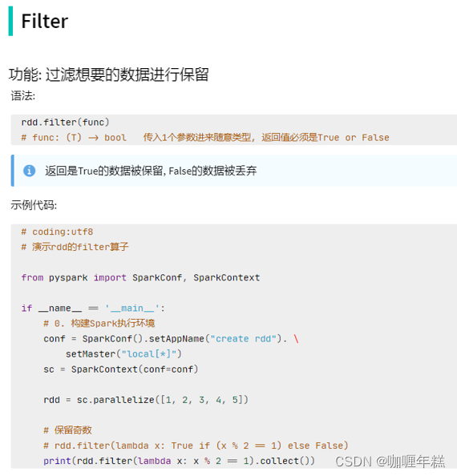Click the func: (T) -> bool comment line
This screenshot has height=476, width=457.
coord(205,138)
